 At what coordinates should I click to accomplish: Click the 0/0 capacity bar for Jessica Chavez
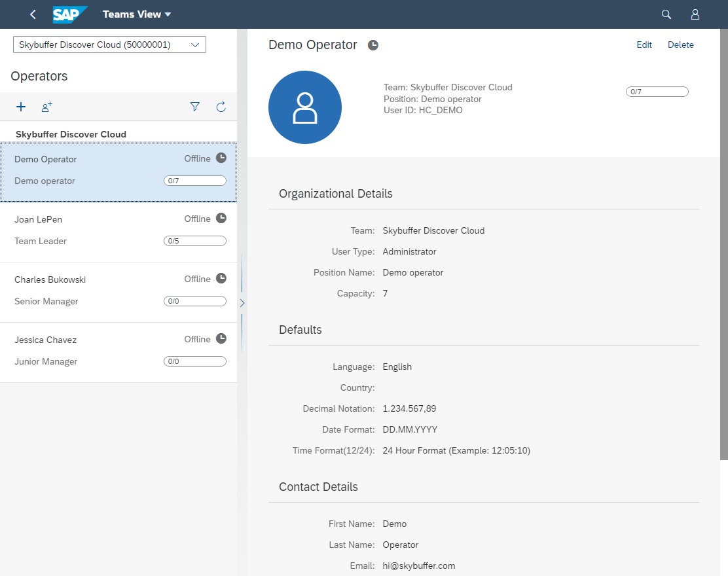(195, 361)
